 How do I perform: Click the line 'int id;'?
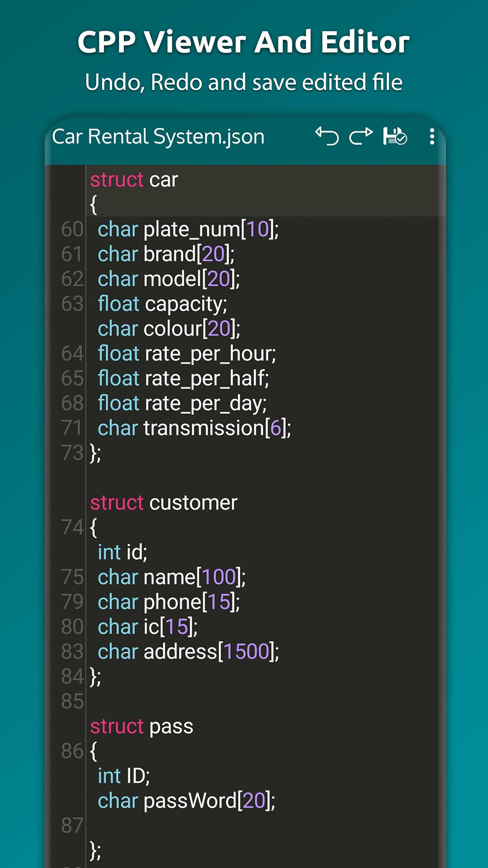click(x=122, y=552)
